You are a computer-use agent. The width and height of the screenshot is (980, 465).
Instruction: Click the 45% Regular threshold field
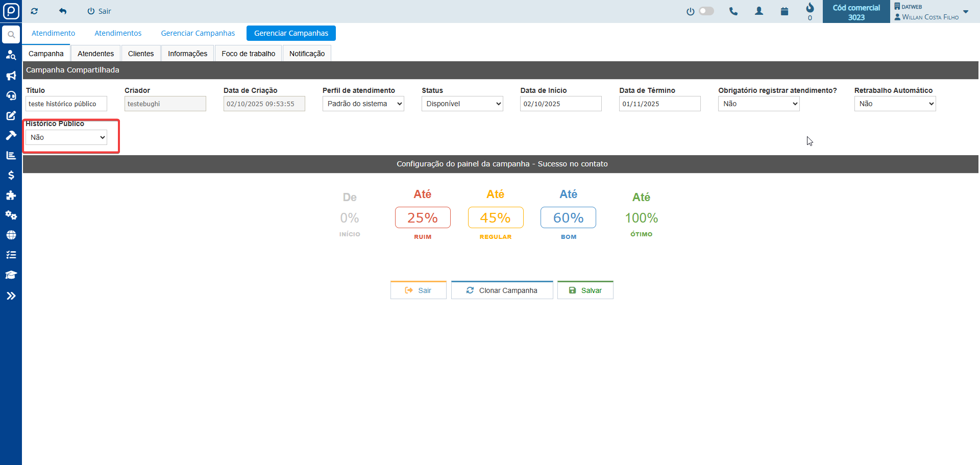495,218
